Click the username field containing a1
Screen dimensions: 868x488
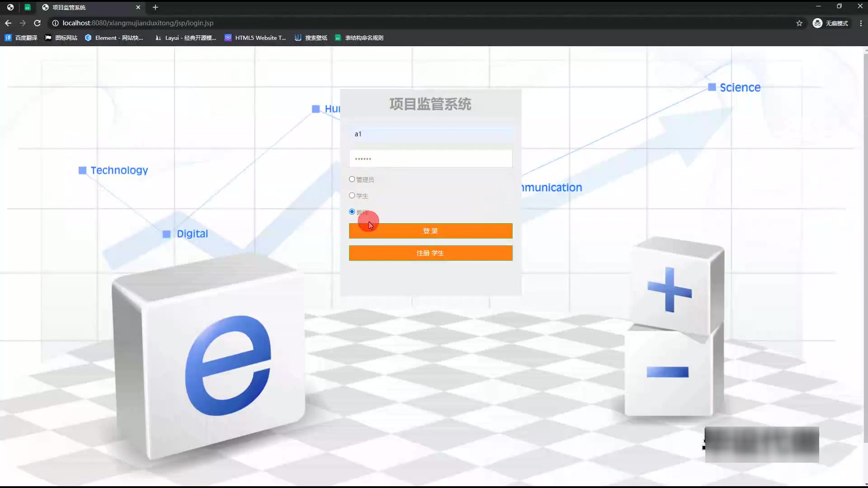point(430,134)
